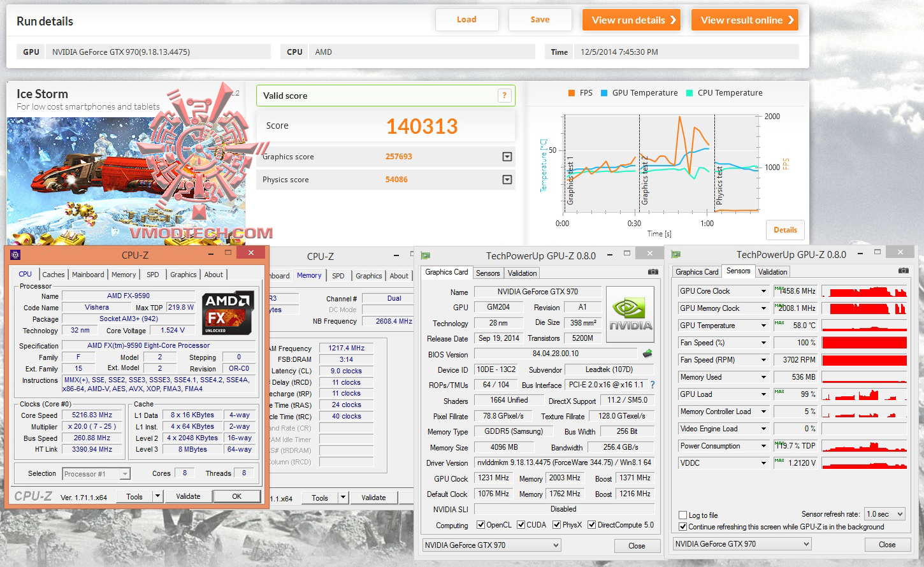Toggle the CUDA checkbox
The image size is (924, 567).
521,525
